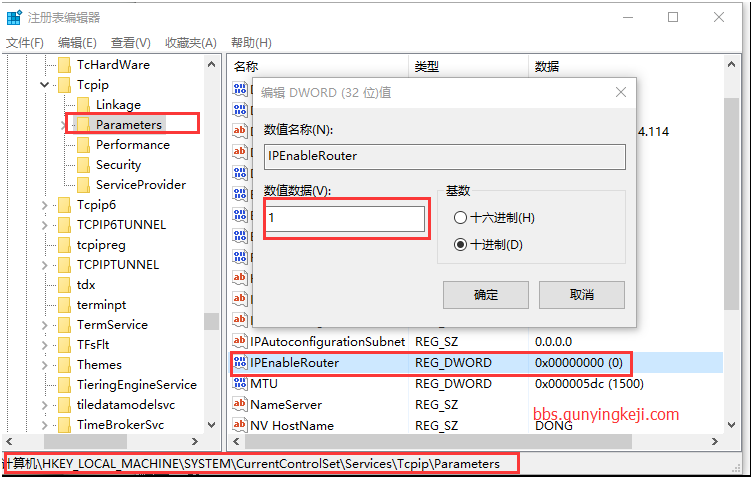Select the Themes folder icon
753x479 pixels.
[64, 365]
